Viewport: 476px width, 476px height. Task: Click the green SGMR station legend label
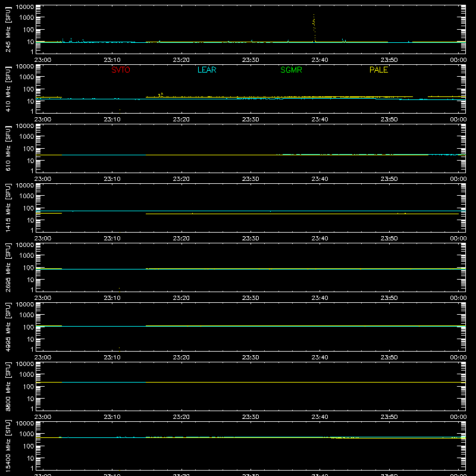pos(291,70)
